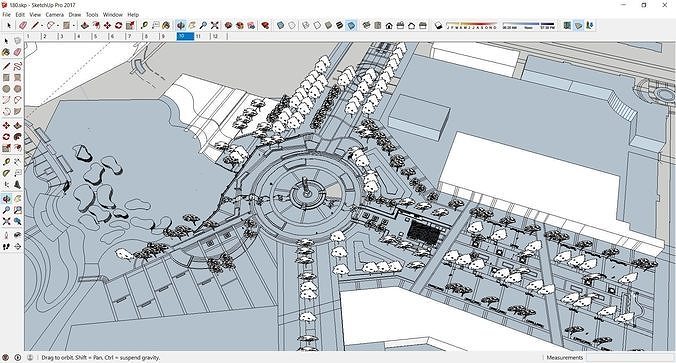The height and width of the screenshot is (363, 676).
Task: Enable Wireframe face style
Action: point(306,25)
